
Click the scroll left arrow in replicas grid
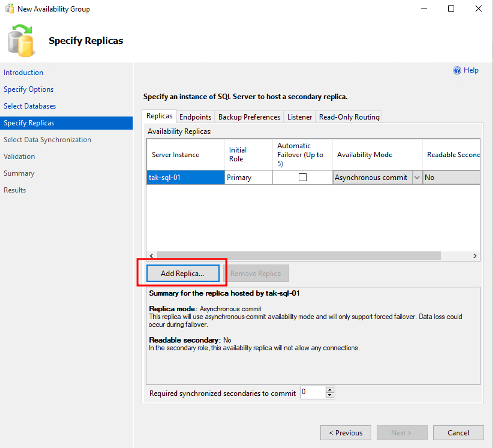[x=152, y=256]
